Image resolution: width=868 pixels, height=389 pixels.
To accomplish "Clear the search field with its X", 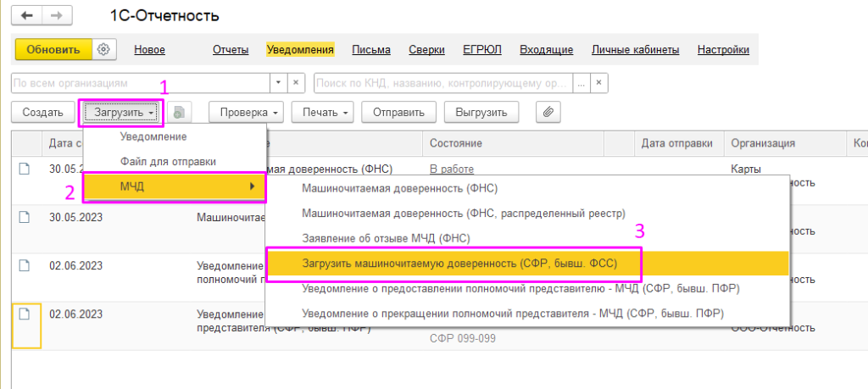I will click(x=599, y=83).
